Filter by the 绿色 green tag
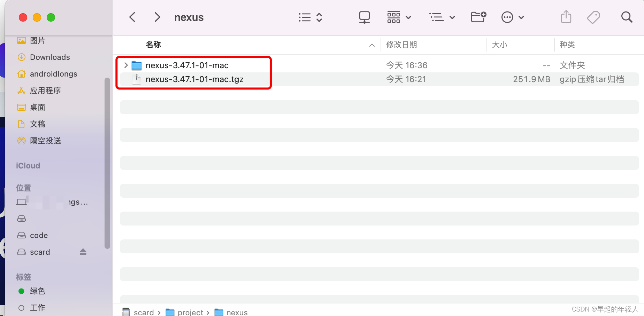The image size is (644, 316). (x=37, y=291)
